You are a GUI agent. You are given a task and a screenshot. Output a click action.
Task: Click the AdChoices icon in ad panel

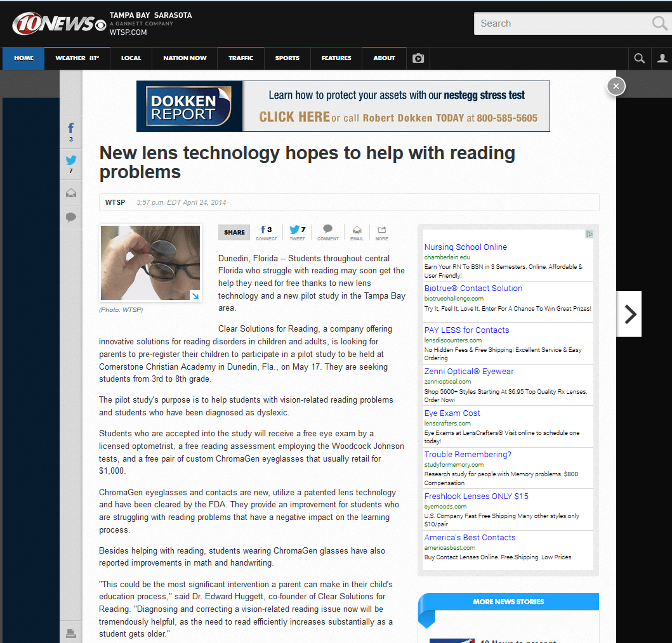(590, 234)
